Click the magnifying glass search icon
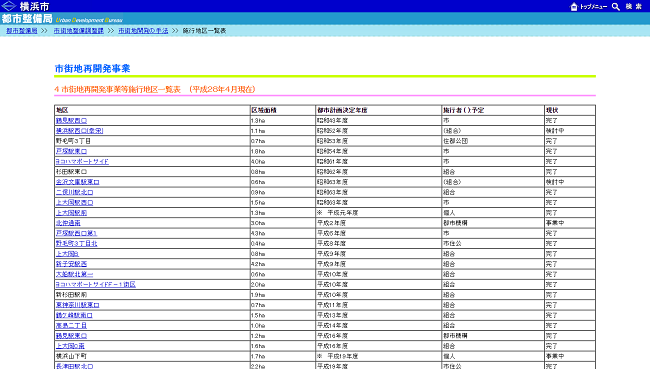650x369 pixels. click(x=616, y=6)
